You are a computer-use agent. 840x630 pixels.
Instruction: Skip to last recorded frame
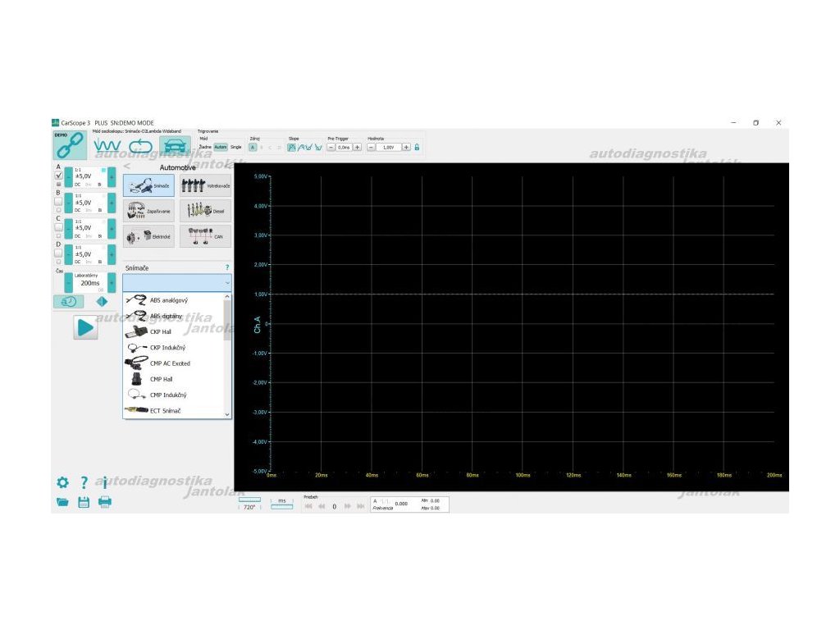click(x=361, y=506)
